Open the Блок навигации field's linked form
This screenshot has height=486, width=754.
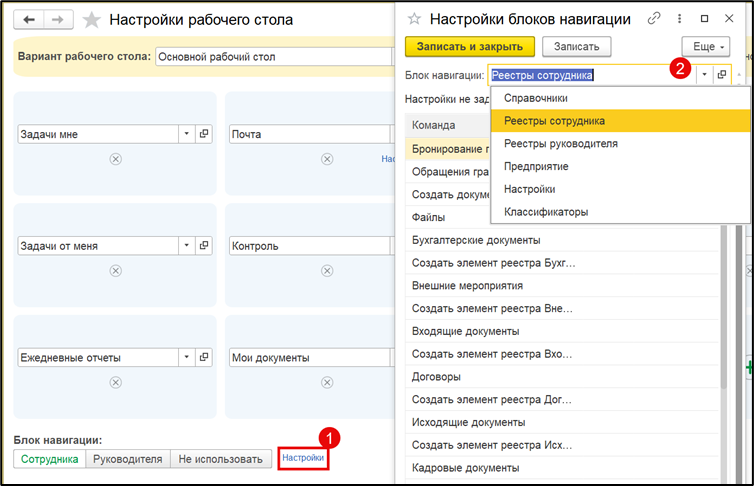(x=722, y=75)
